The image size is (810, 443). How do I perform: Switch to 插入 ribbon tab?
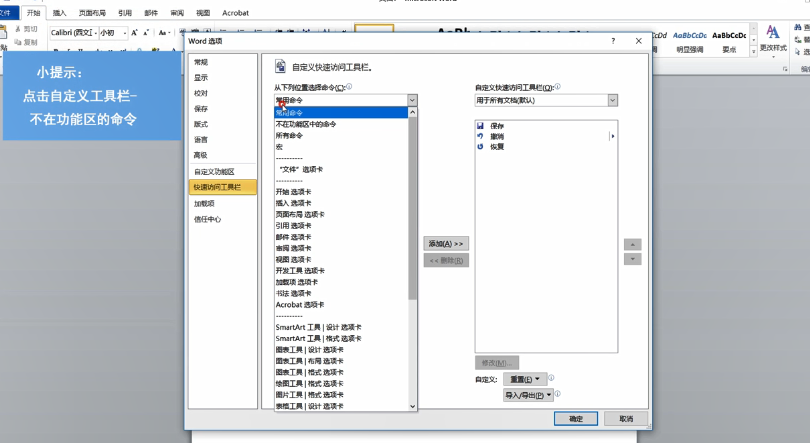coord(59,13)
